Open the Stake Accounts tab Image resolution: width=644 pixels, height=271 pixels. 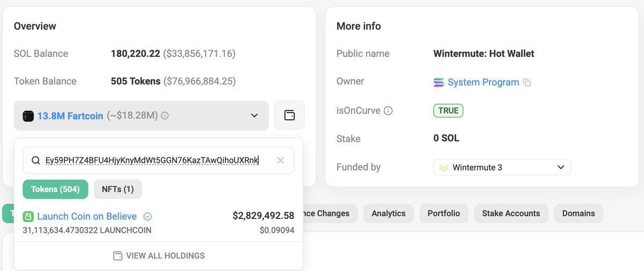[x=511, y=213]
